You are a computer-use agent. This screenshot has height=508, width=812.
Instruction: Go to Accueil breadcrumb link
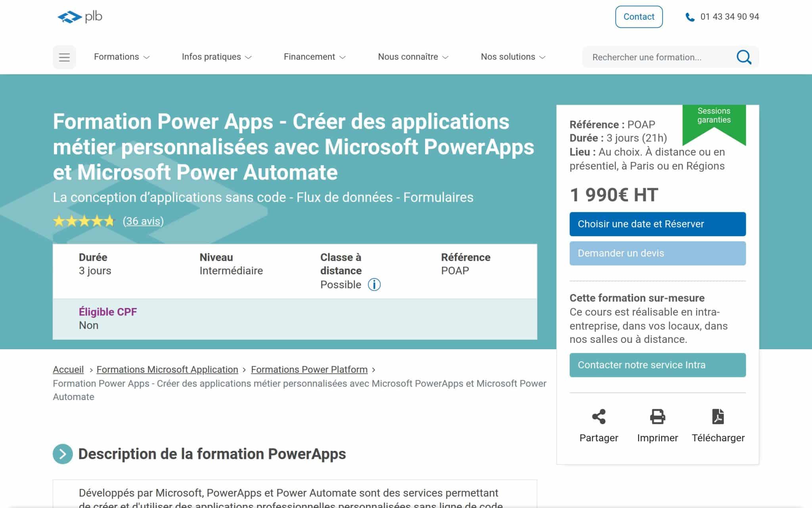(68, 369)
